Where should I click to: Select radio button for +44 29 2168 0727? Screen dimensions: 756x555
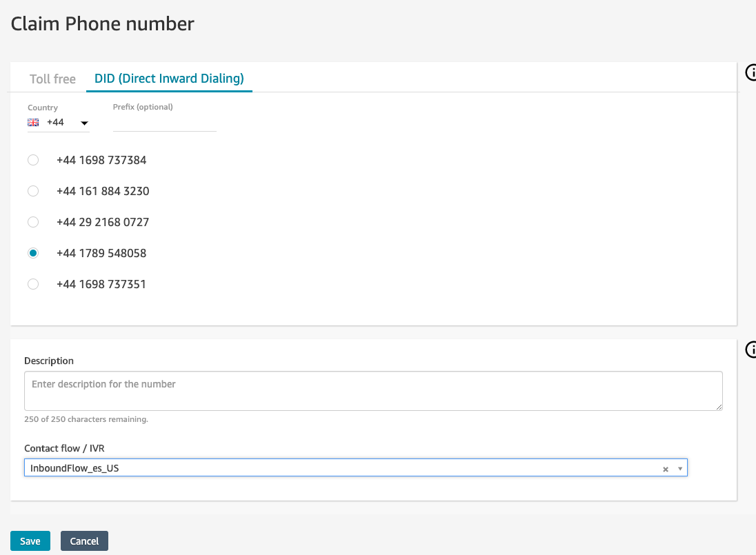[33, 222]
